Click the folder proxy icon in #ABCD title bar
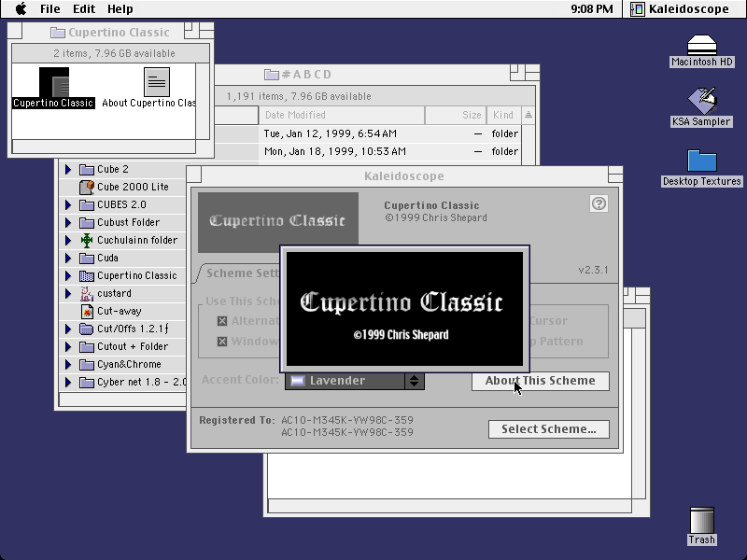The image size is (747, 560). point(272,75)
